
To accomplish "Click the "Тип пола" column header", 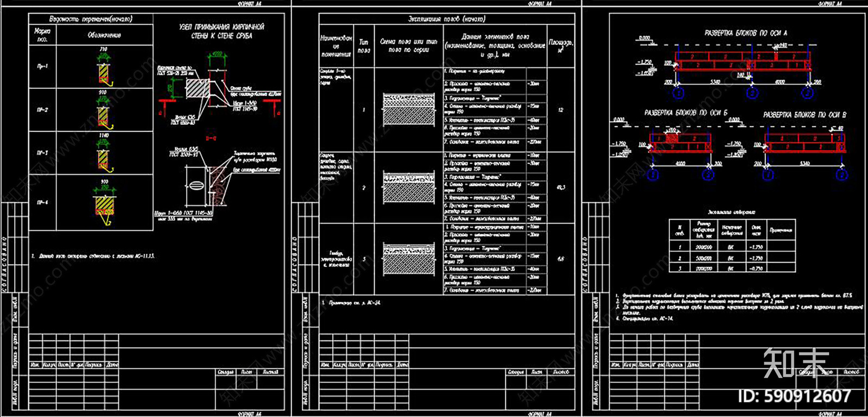I will pyautogui.click(x=363, y=46).
